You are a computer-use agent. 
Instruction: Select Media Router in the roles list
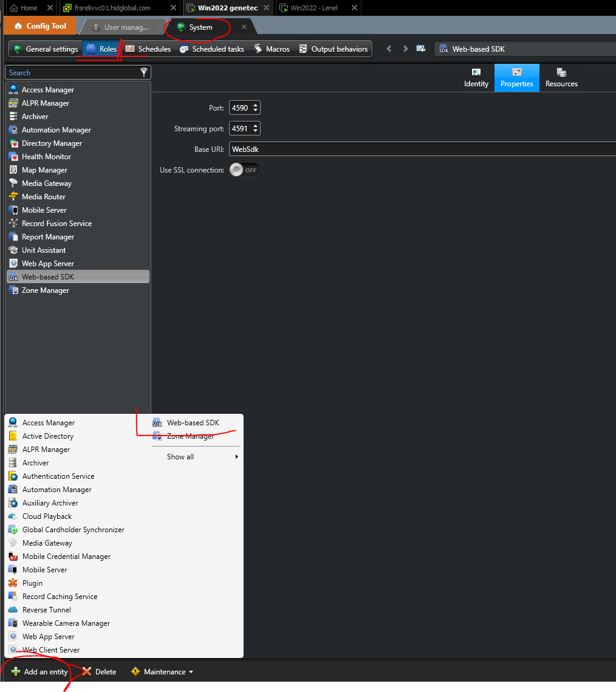(x=44, y=197)
